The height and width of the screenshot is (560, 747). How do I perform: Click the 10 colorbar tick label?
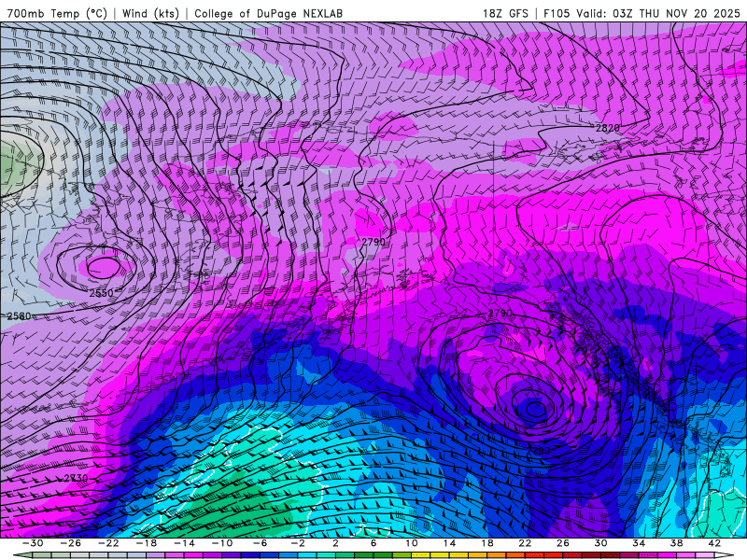412,543
